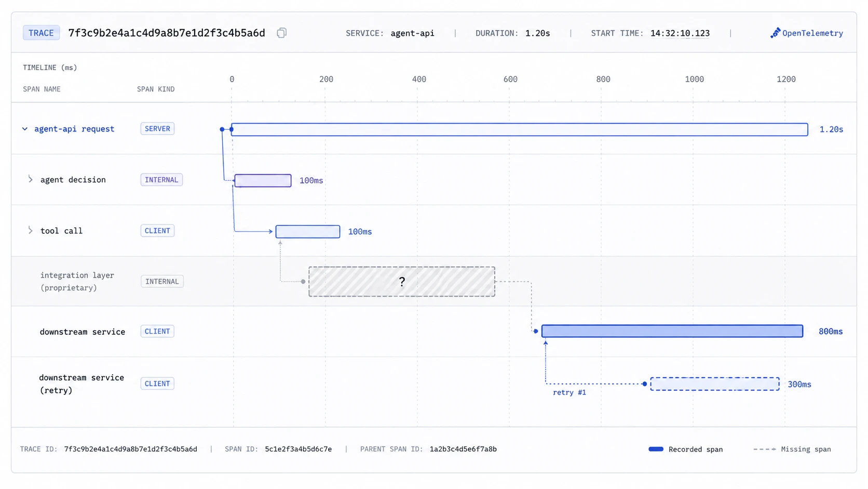868x489 pixels.
Task: Click the downstream service span name
Action: (x=83, y=332)
